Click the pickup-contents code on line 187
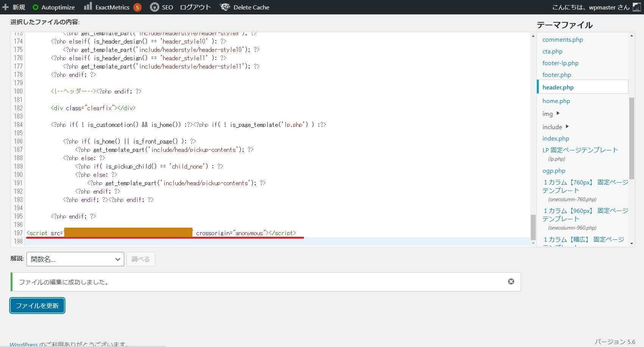Viewport: 644px width, 347px height. point(164,150)
